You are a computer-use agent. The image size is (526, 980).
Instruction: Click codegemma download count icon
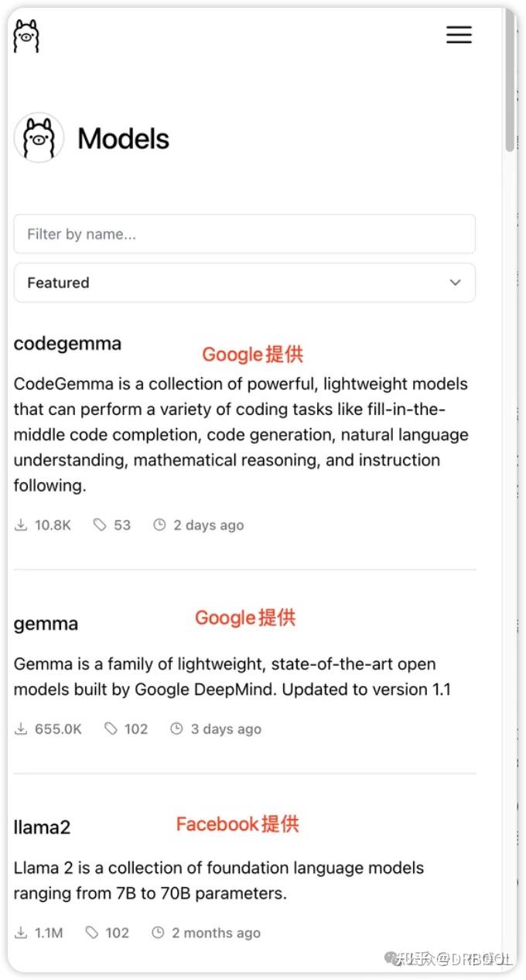tap(21, 525)
